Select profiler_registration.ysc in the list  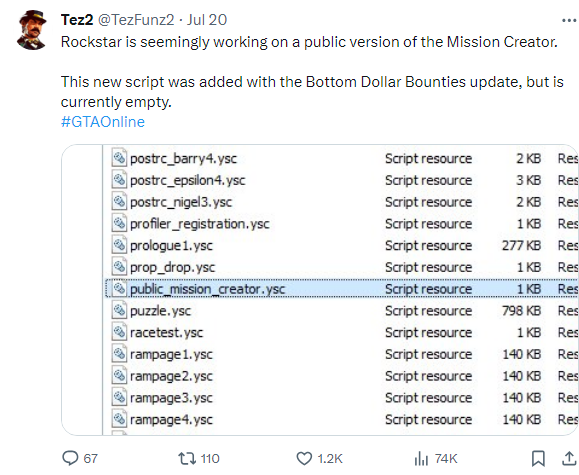(x=199, y=224)
